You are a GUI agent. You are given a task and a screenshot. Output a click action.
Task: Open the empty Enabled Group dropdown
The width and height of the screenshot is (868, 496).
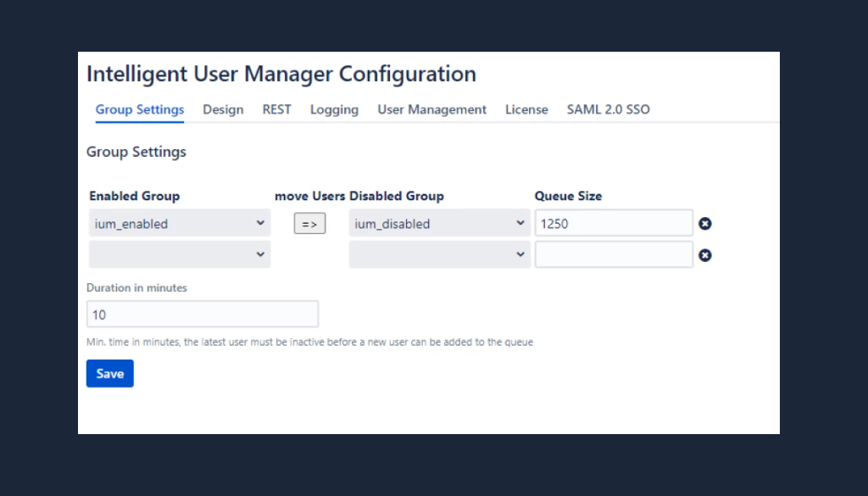pyautogui.click(x=180, y=254)
